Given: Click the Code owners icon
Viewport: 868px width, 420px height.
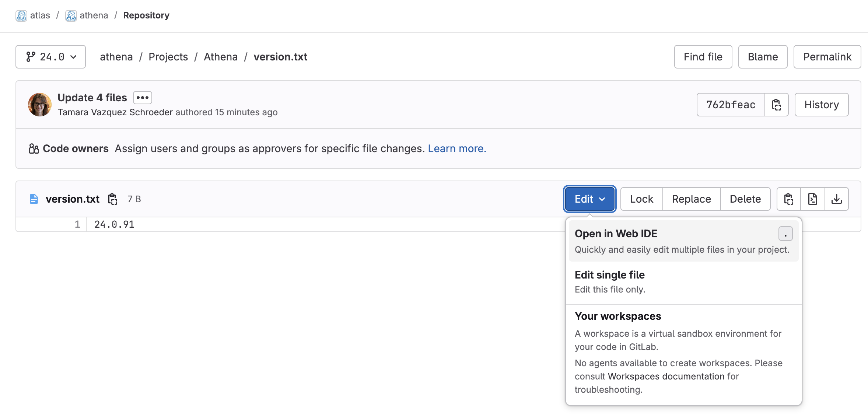Looking at the screenshot, I should 34,148.
